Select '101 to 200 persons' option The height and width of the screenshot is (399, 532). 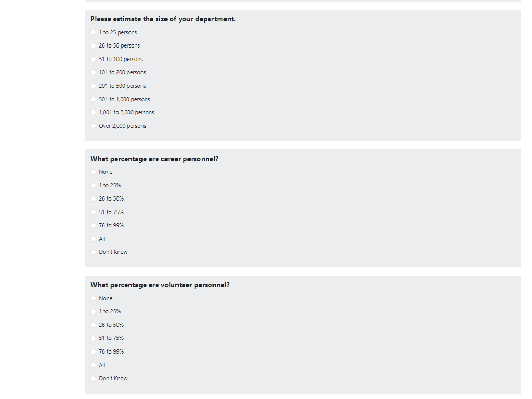coord(93,72)
